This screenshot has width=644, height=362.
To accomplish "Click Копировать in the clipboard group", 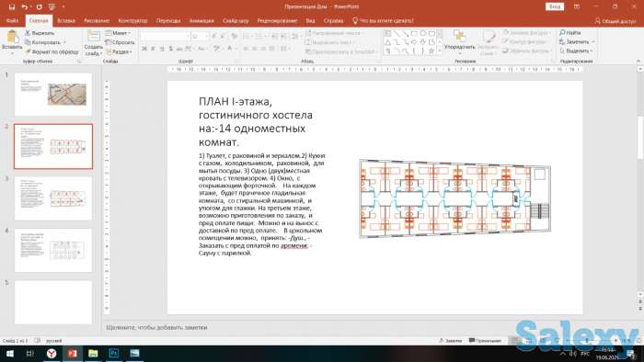I will point(42,42).
